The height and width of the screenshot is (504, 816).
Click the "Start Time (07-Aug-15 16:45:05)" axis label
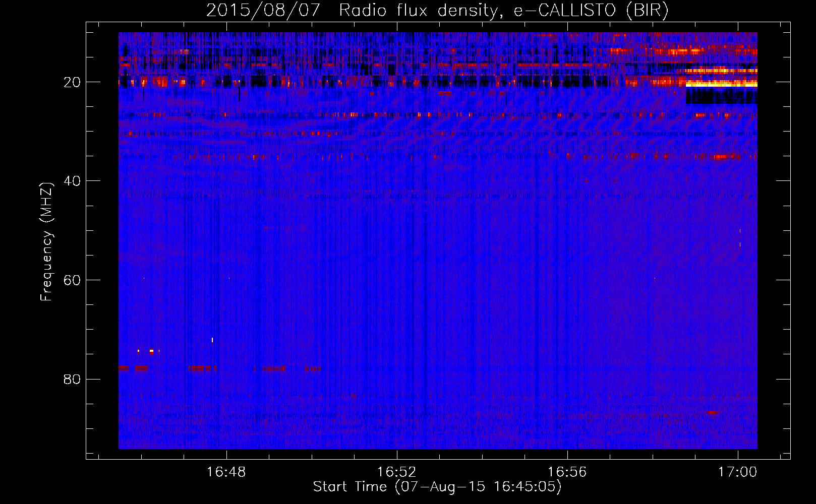coord(437,487)
